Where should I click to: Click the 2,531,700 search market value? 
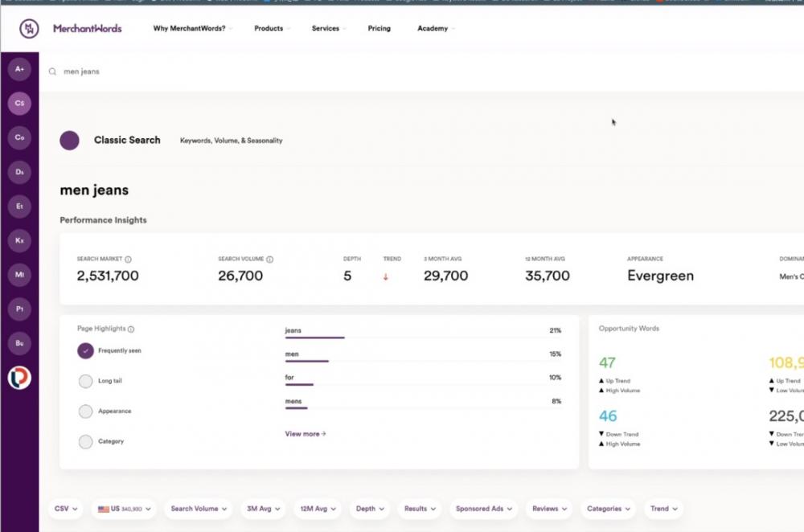pyautogui.click(x=108, y=276)
